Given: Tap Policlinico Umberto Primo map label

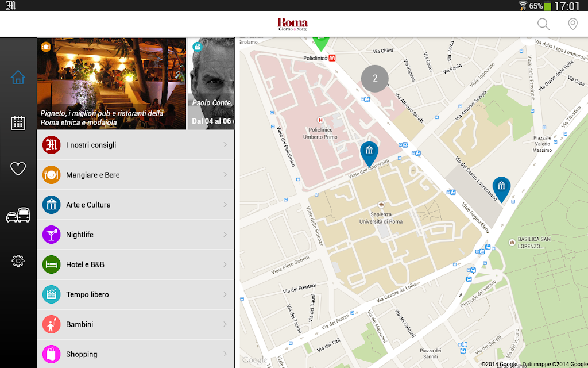Looking at the screenshot, I should tap(320, 133).
